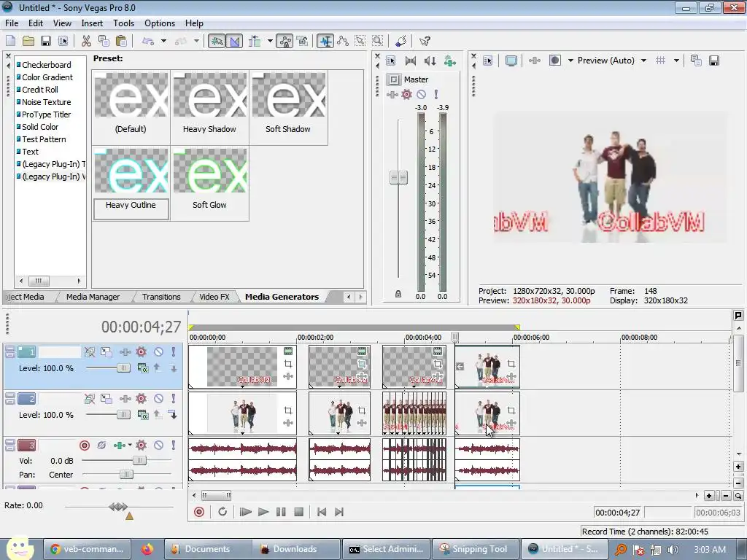This screenshot has height=560, width=747.
Task: Select the Zoom Edit tool magnifier
Action: [378, 41]
